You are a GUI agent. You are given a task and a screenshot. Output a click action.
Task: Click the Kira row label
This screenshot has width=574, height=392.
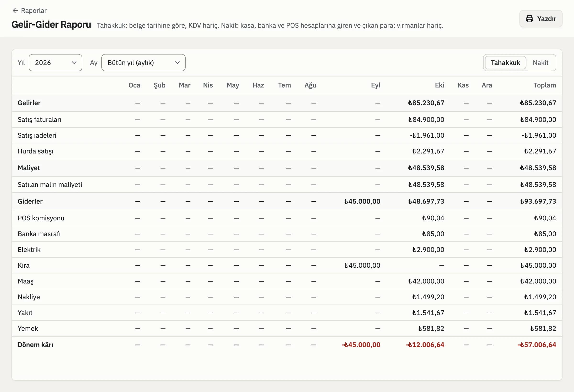(x=24, y=266)
